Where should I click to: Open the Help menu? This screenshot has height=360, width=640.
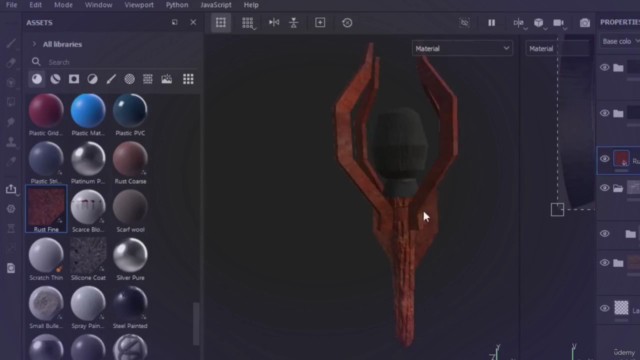point(251,5)
